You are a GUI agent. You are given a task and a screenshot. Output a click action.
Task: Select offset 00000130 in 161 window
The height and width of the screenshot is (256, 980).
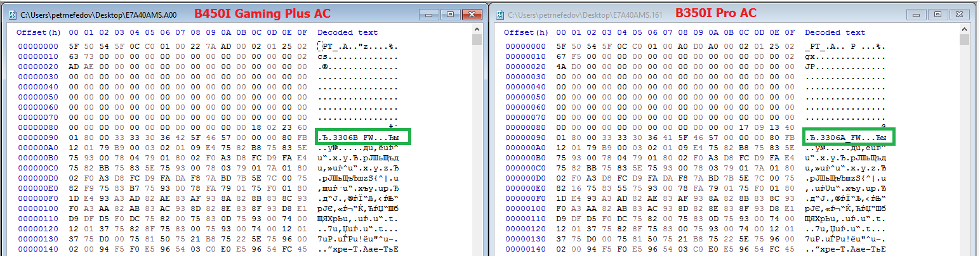coord(526,239)
